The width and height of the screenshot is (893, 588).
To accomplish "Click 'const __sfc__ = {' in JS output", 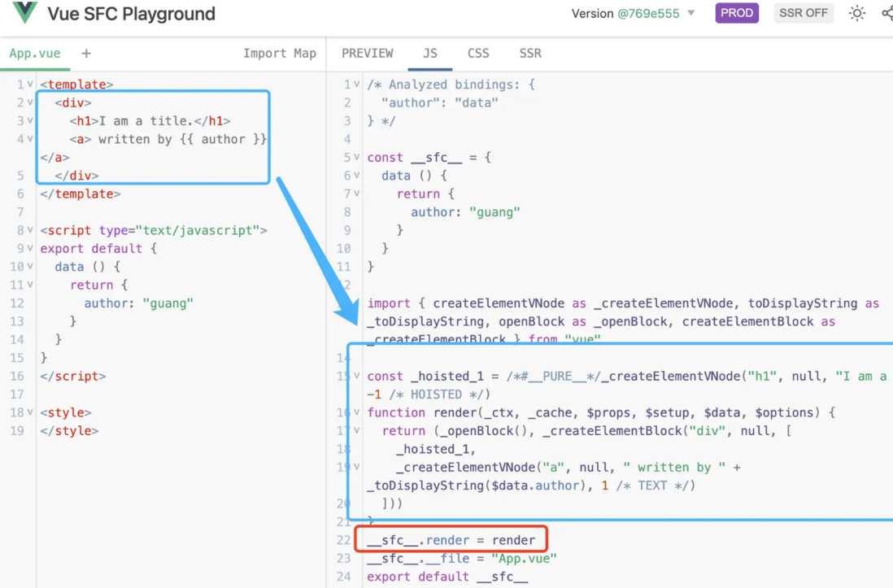I will click(429, 157).
